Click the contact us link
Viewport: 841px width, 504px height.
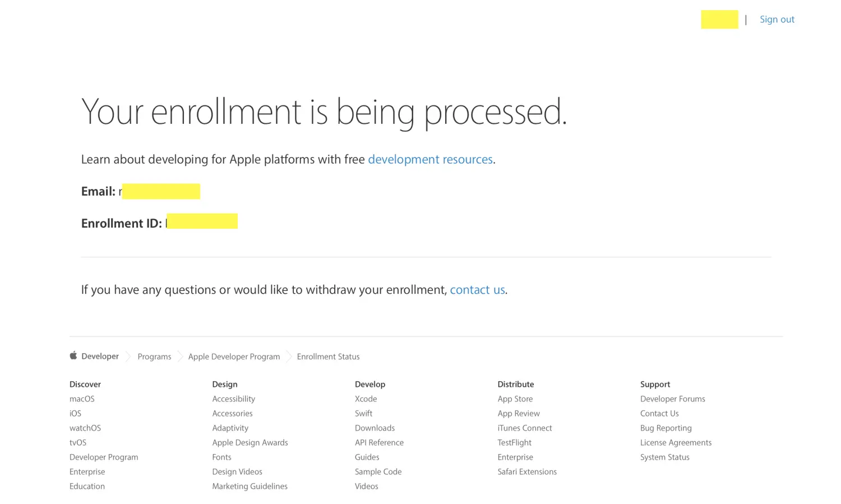pos(477,290)
